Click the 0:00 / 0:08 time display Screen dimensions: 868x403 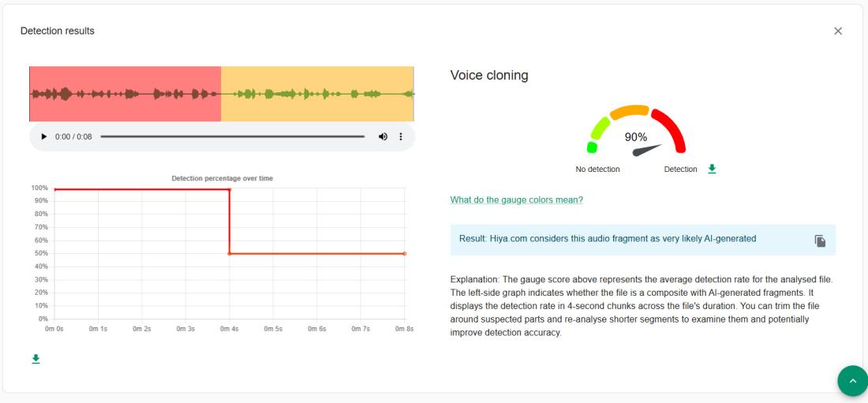point(73,136)
